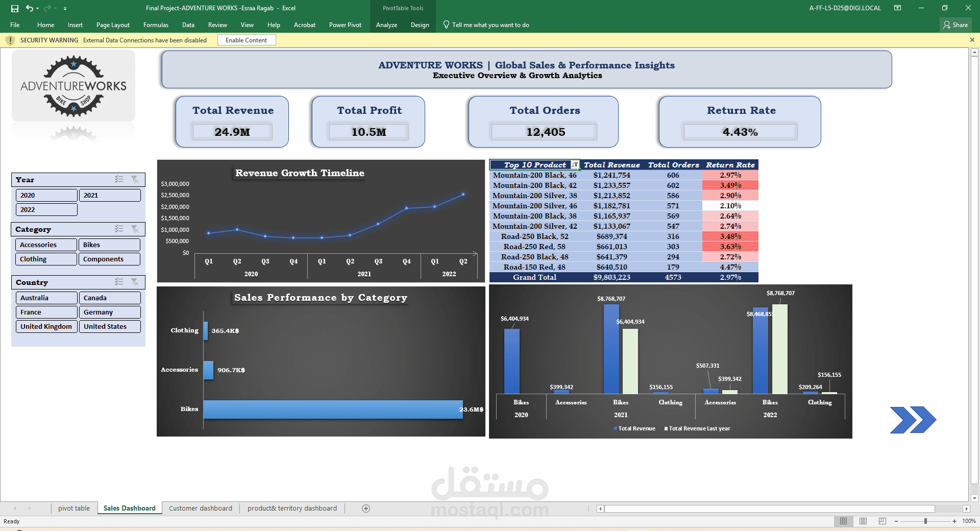Open Ribbon Display Options
The height and width of the screenshot is (531, 980).
(x=897, y=8)
